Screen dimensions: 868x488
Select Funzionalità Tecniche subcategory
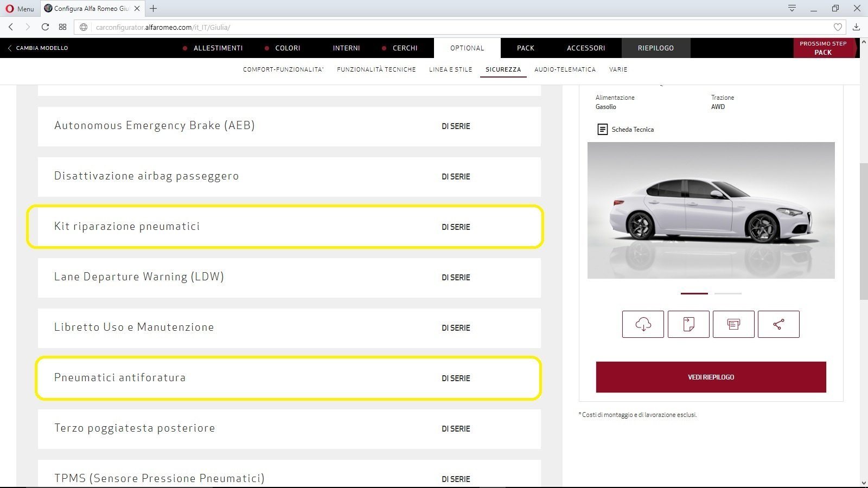tap(376, 69)
